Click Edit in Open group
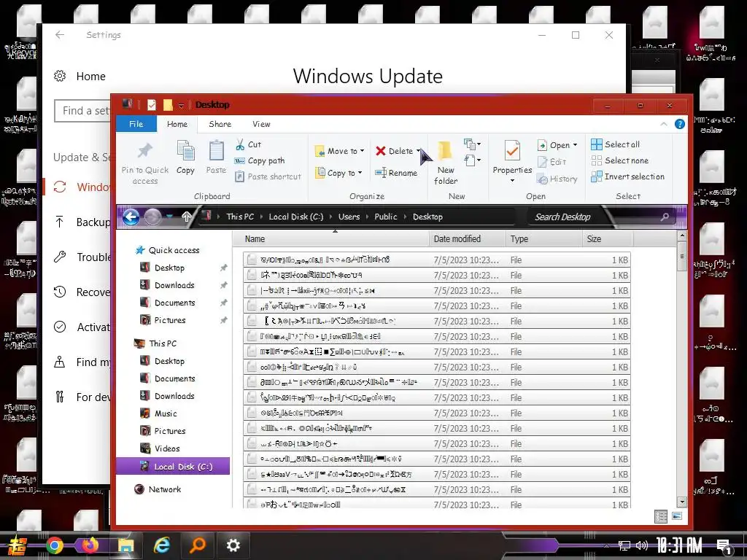The image size is (747, 560). [x=552, y=162]
